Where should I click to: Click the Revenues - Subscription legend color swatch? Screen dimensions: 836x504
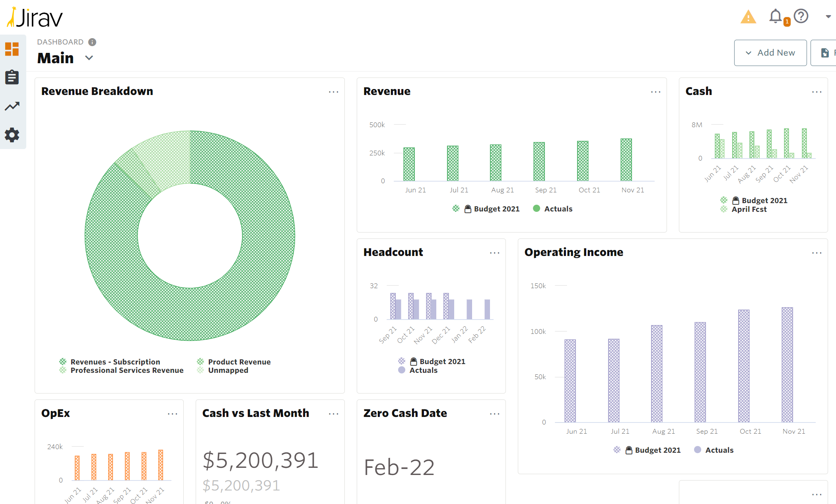click(63, 361)
